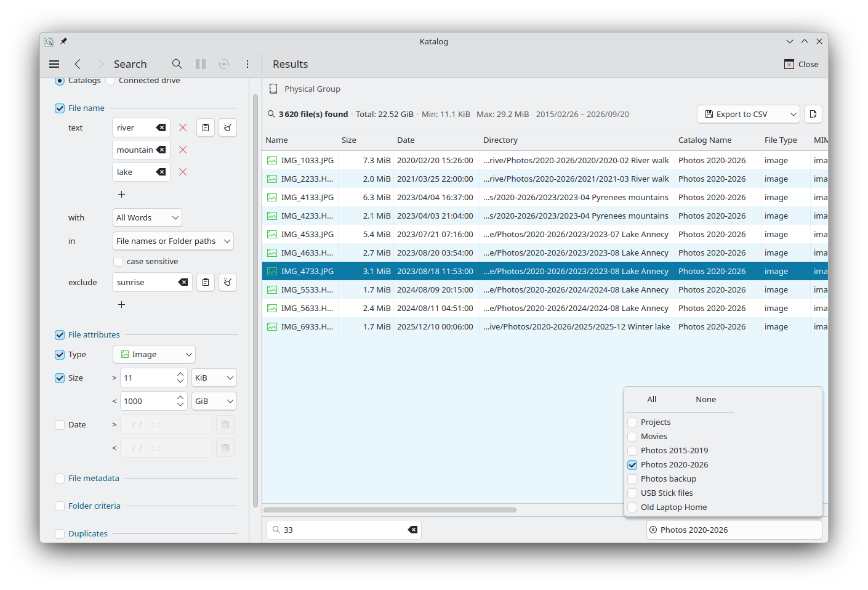Remove the 'mountain' text row
The height and width of the screenshot is (590, 868).
tap(183, 150)
